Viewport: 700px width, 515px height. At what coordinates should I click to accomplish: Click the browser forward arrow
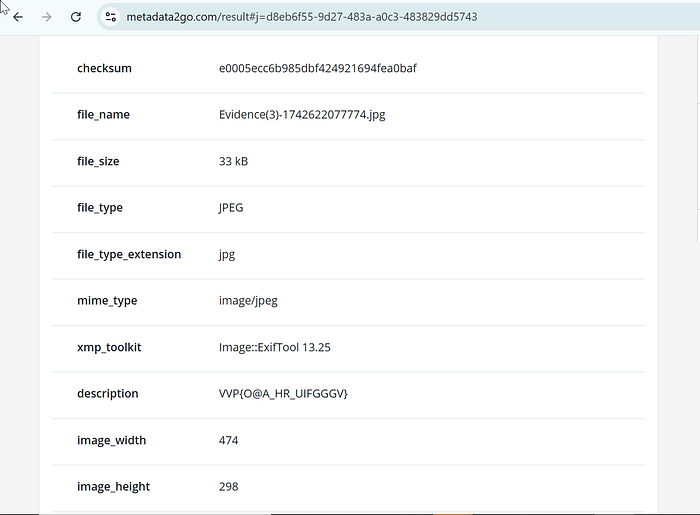pyautogui.click(x=46, y=17)
